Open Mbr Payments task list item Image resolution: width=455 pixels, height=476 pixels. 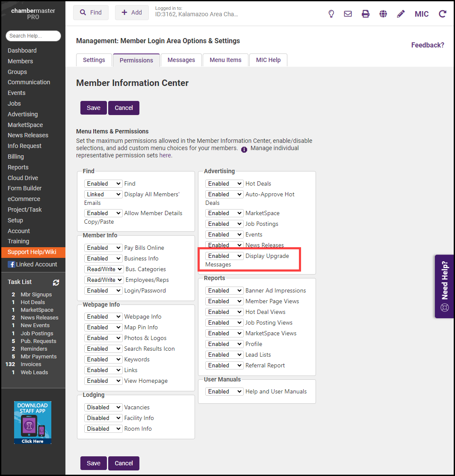[x=38, y=357]
